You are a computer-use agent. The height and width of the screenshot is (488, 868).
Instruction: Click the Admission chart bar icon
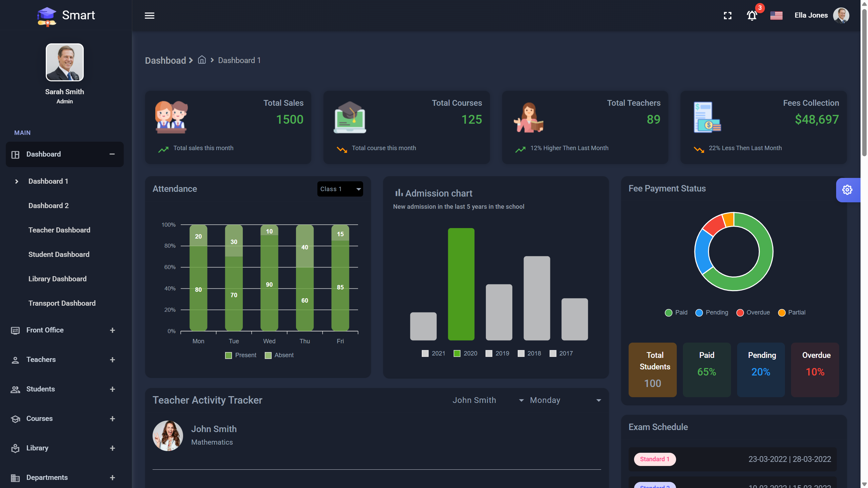pos(399,193)
